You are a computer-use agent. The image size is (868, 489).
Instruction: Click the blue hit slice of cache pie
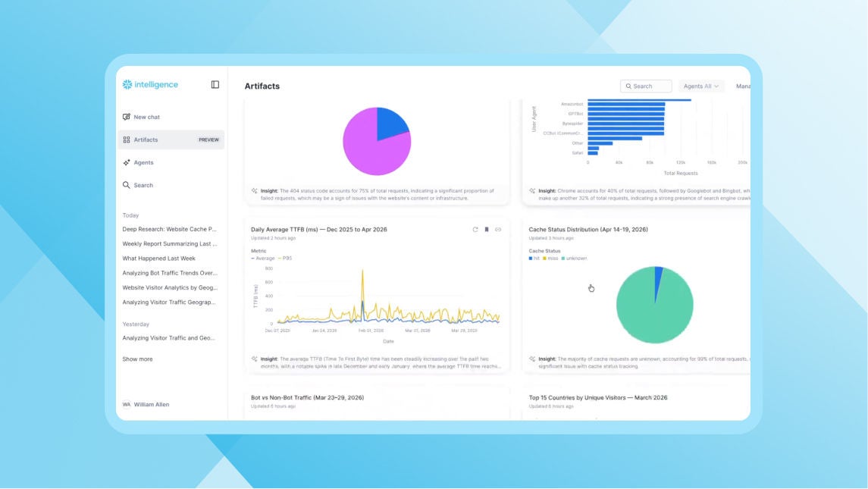[x=658, y=277]
